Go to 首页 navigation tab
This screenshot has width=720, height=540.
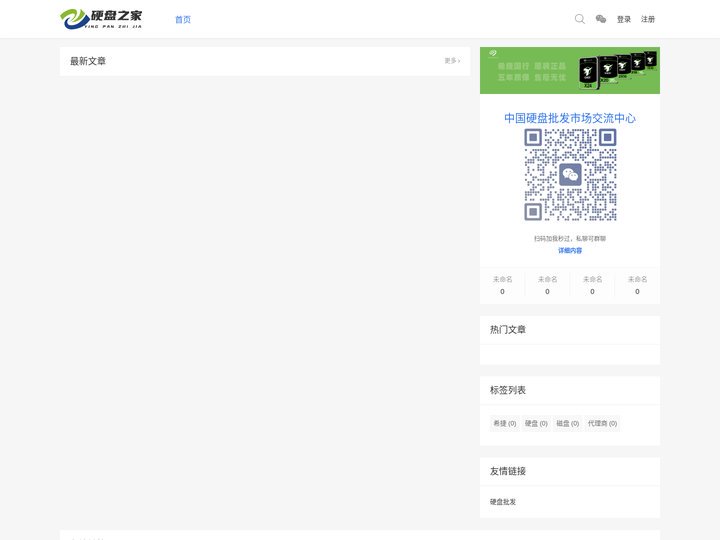click(183, 19)
